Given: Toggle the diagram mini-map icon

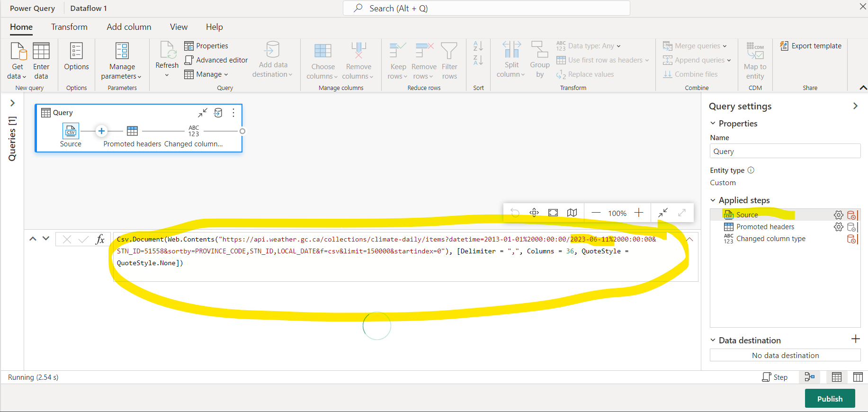Looking at the screenshot, I should [x=572, y=213].
